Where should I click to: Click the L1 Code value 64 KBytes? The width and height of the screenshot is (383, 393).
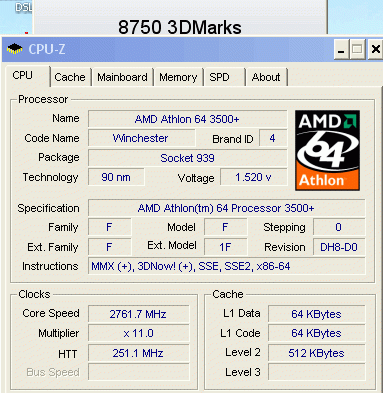click(317, 333)
